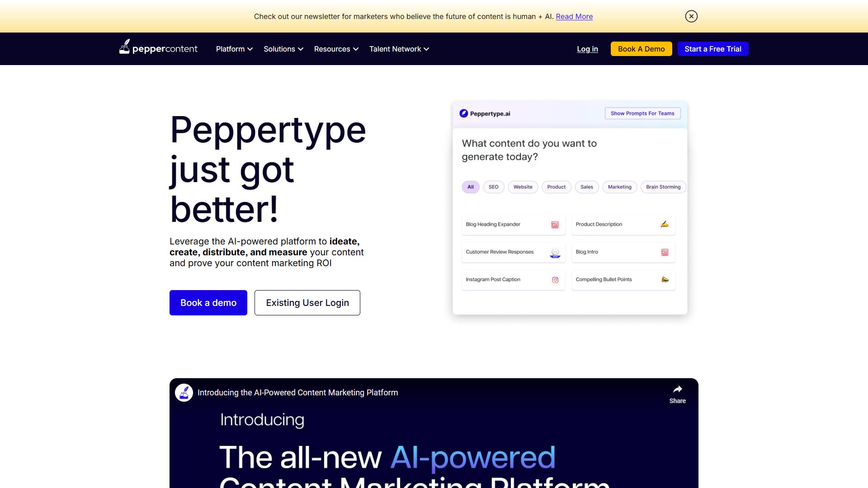Viewport: 868px width, 488px height.
Task: Open the Log in link
Action: click(587, 49)
